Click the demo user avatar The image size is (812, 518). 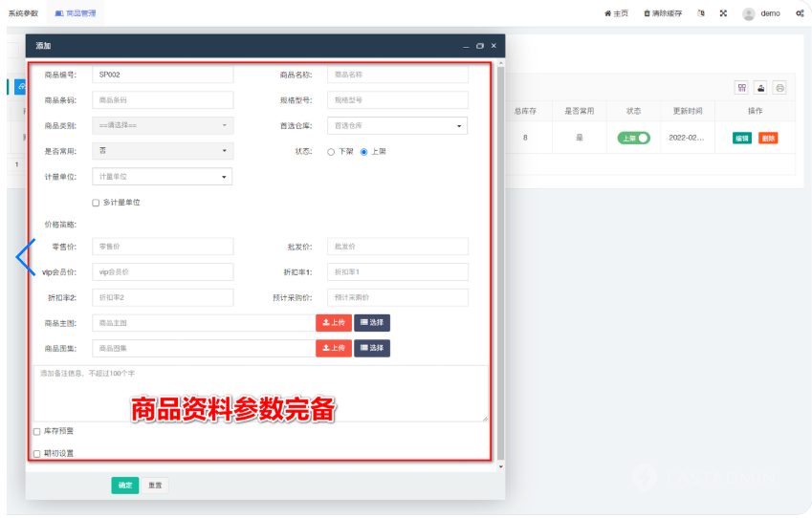(x=748, y=13)
